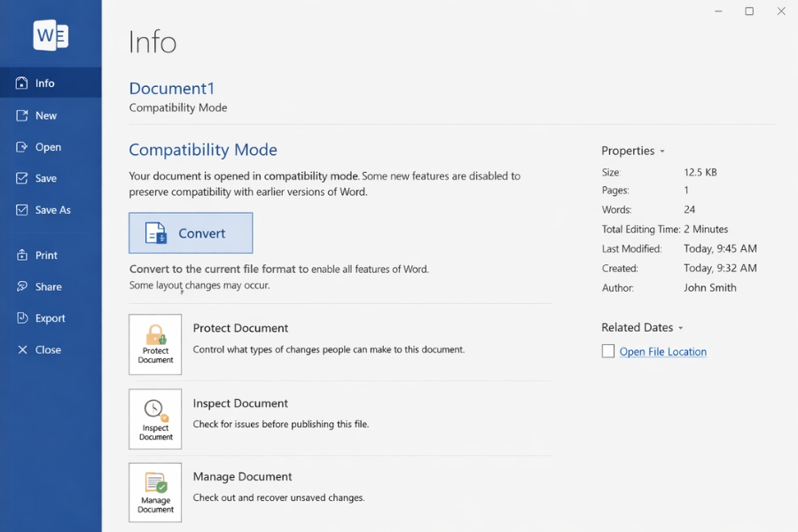This screenshot has width=798, height=532.
Task: Maximize the Word window
Action: pyautogui.click(x=749, y=12)
